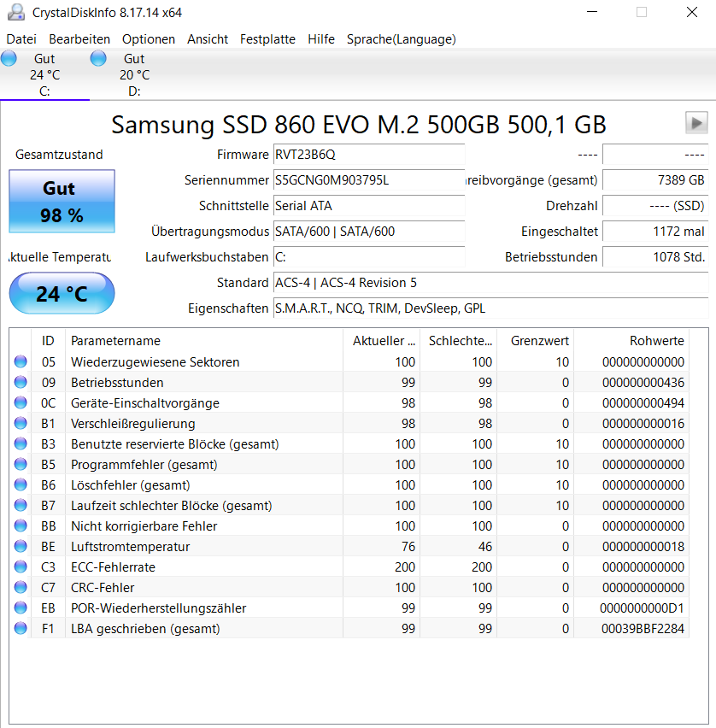
Task: Switch to the C: drive tab
Action: (x=44, y=75)
